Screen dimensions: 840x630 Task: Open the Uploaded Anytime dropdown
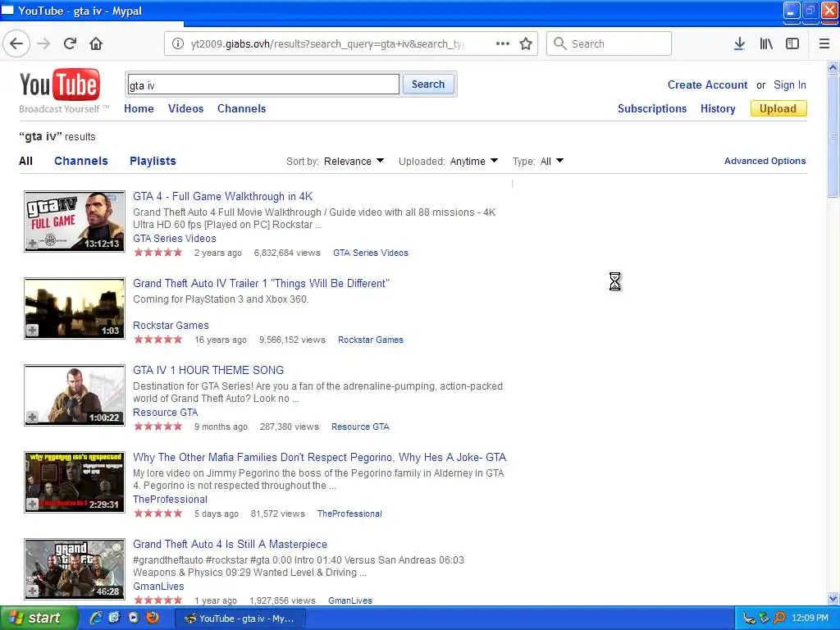click(474, 162)
